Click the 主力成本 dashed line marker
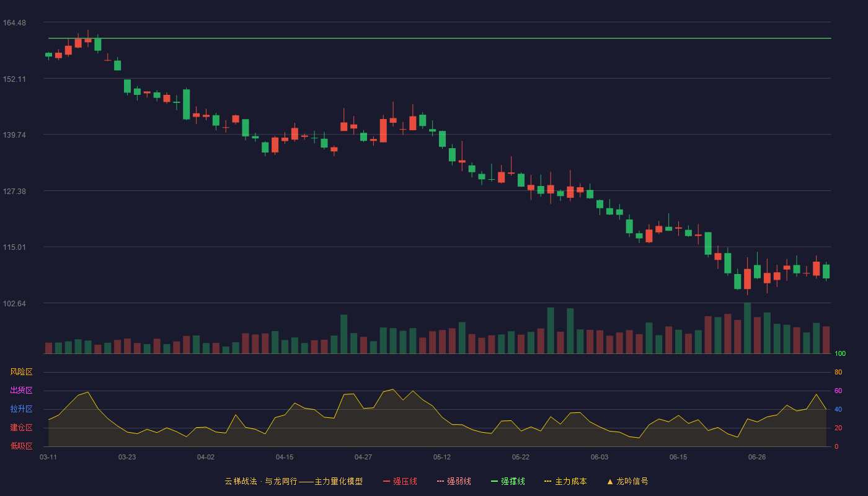 (x=547, y=481)
